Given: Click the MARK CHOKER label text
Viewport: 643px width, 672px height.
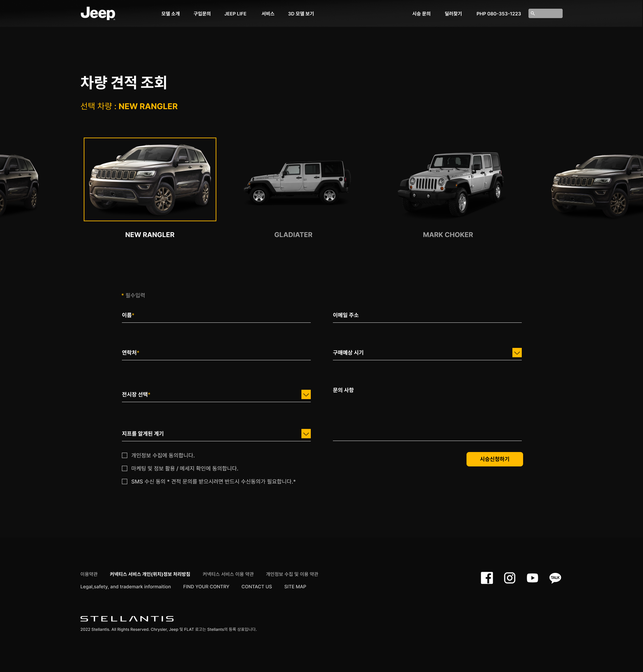Looking at the screenshot, I should pyautogui.click(x=448, y=235).
